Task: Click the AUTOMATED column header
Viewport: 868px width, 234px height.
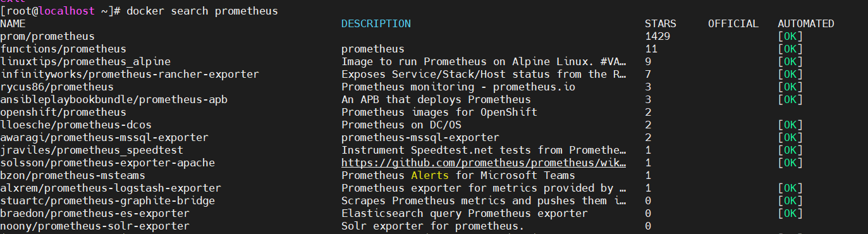Action: coord(806,24)
